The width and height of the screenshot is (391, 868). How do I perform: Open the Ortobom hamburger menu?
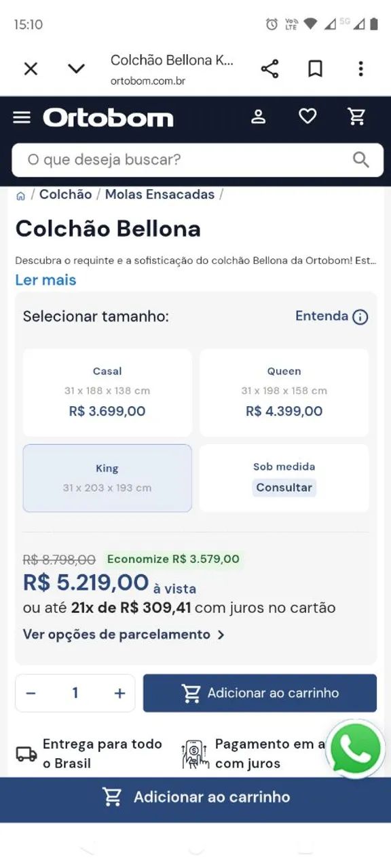pos(22,118)
